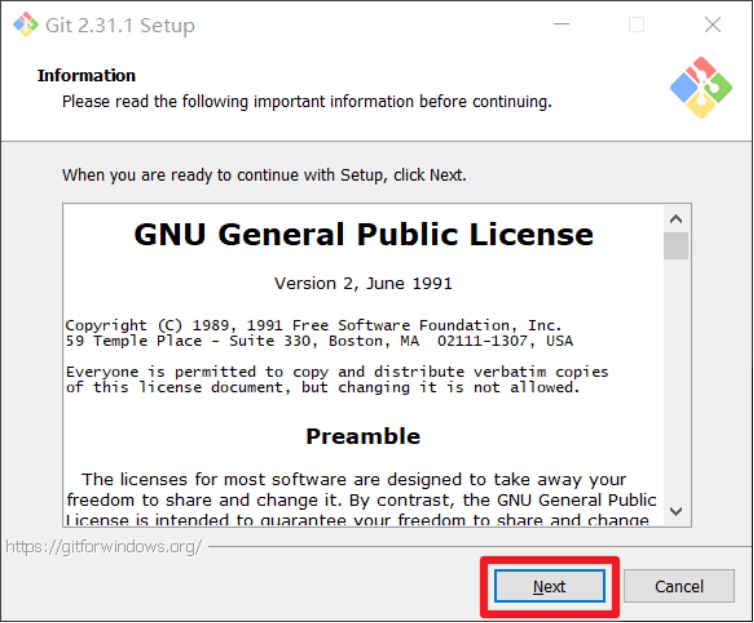
Task: Click the Free Software Foundation copyright line
Action: pyautogui.click(x=314, y=325)
